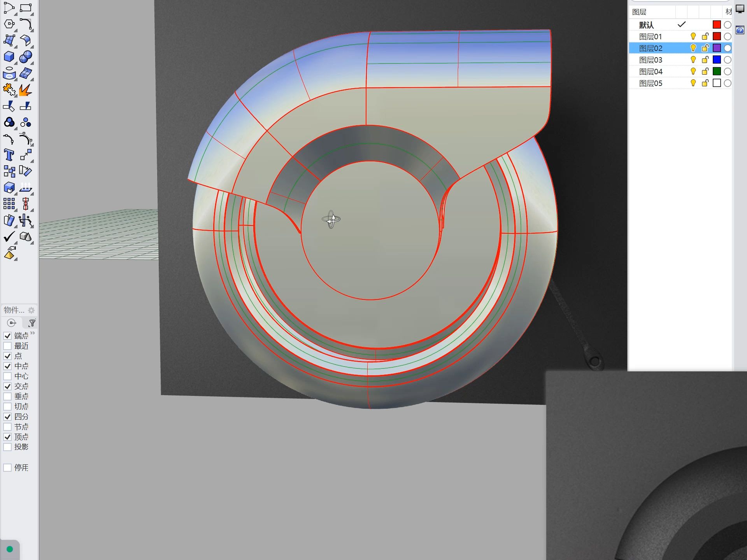
Task: Select the Fillet Surface tool
Action: (26, 40)
